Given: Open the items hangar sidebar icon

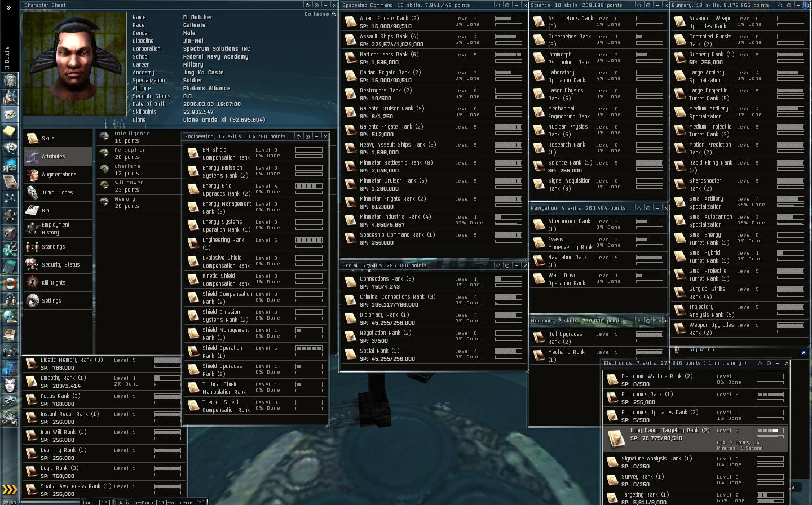Looking at the screenshot, I should click(x=10, y=418).
